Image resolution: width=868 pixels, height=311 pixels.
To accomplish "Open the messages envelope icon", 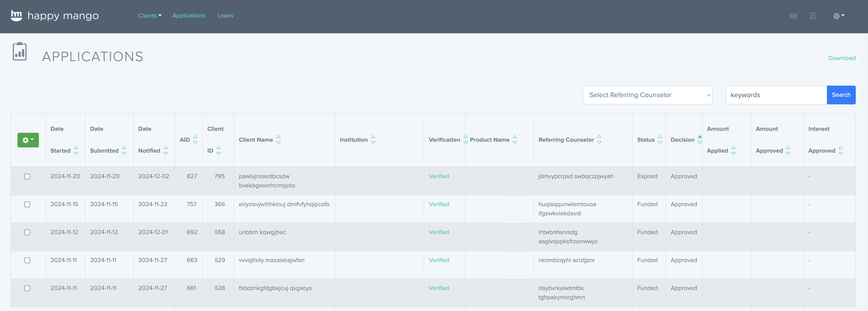I will (x=793, y=16).
